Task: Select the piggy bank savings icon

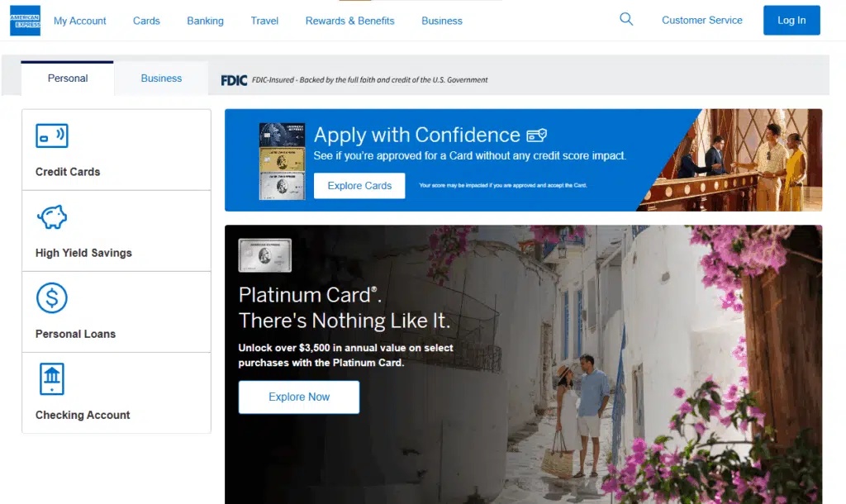Action: click(51, 217)
